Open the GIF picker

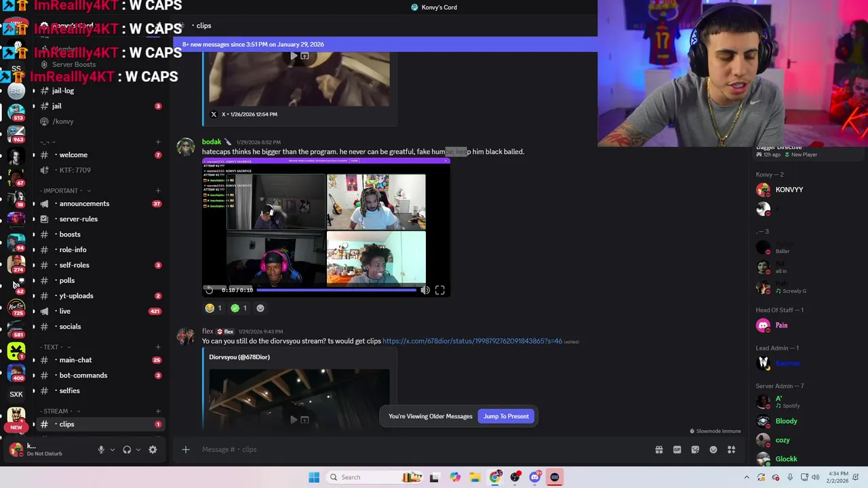[677, 449]
